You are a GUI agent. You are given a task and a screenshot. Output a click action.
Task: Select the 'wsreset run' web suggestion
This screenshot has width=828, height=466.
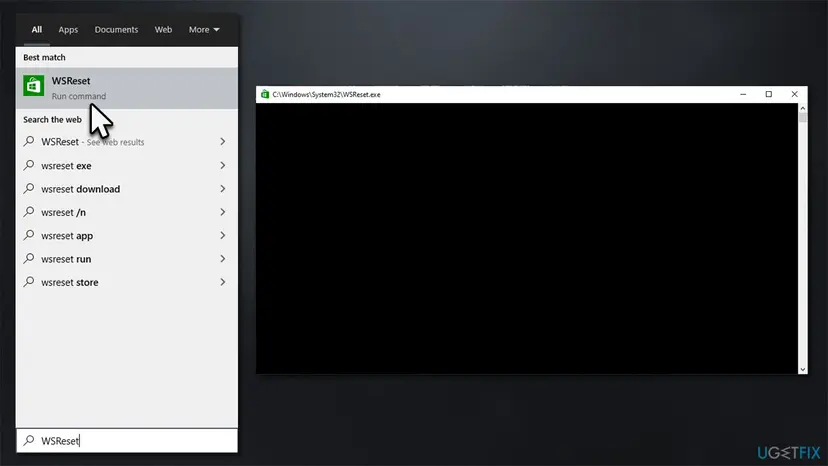click(x=127, y=258)
